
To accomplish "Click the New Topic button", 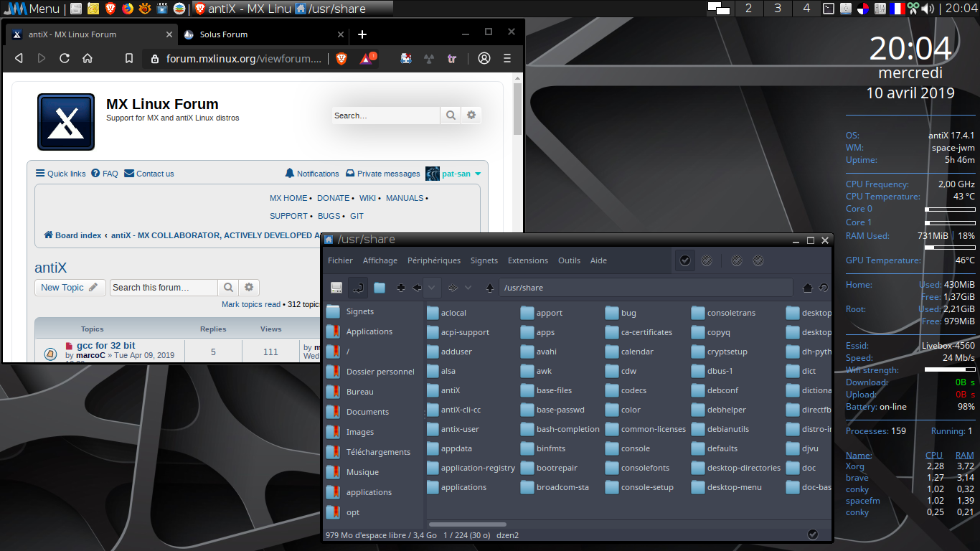I will pyautogui.click(x=70, y=288).
